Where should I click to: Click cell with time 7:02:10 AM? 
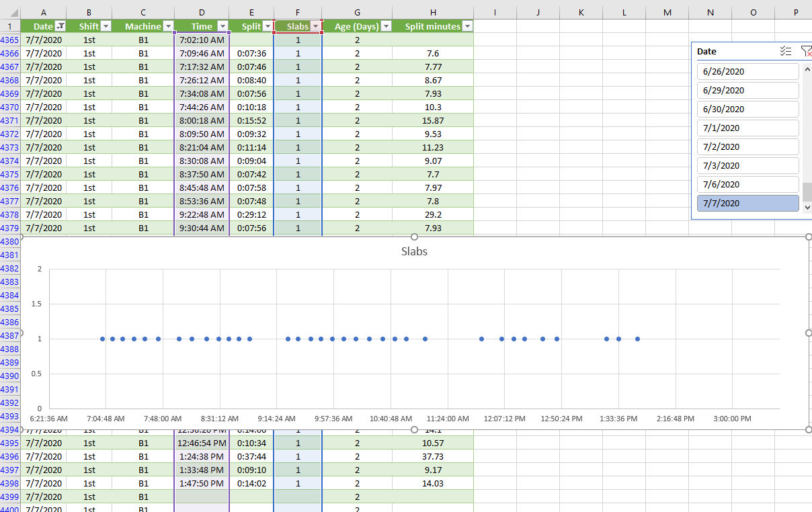tap(202, 40)
